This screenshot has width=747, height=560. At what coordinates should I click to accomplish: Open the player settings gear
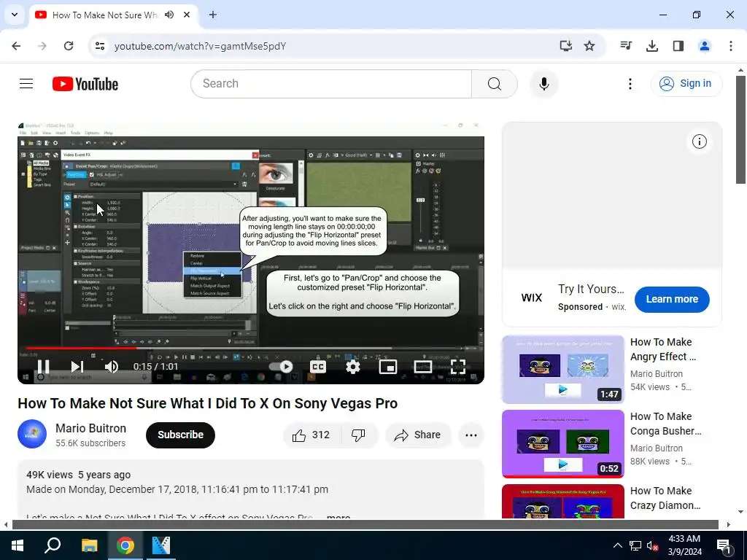(x=353, y=366)
